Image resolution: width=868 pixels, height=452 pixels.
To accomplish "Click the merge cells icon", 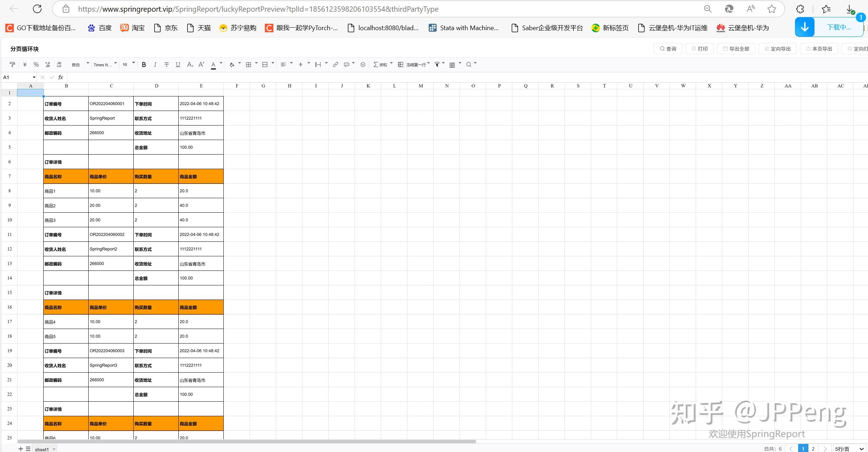I will (x=265, y=65).
